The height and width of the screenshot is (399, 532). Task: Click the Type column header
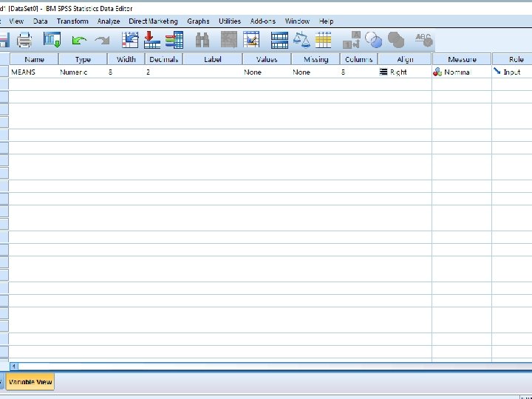(x=83, y=59)
